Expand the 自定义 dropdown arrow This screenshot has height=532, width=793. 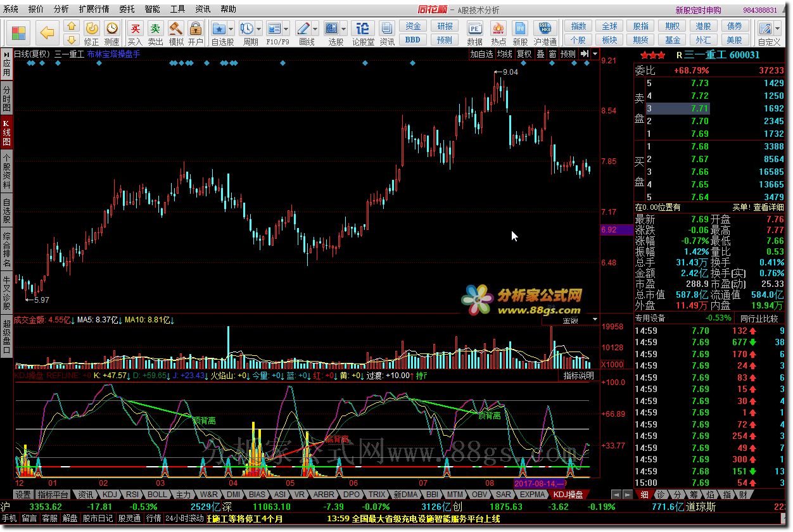pyautogui.click(x=777, y=29)
